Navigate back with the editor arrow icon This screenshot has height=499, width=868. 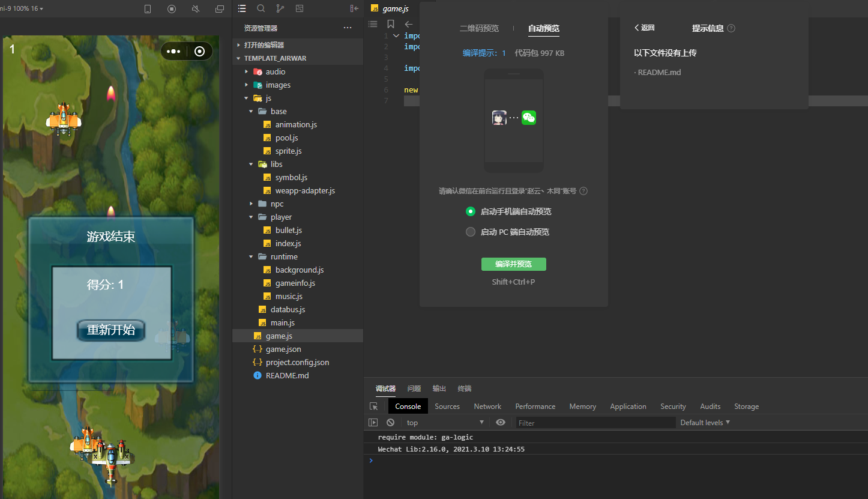[409, 24]
